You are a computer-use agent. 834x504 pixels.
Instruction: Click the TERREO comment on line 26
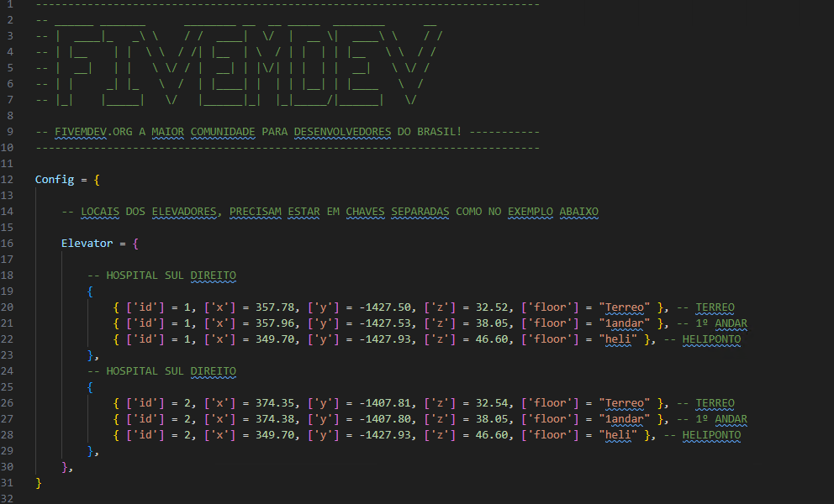click(x=715, y=403)
